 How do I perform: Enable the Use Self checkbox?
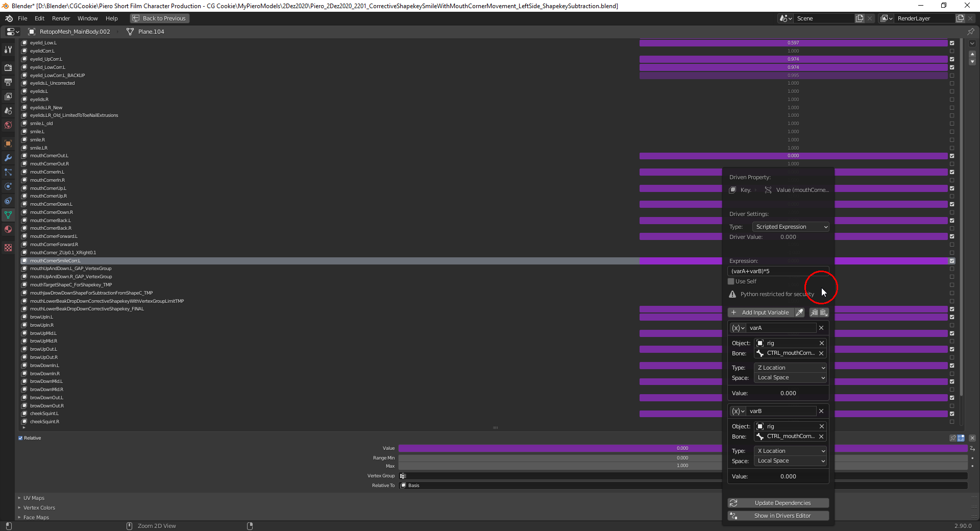click(x=731, y=281)
